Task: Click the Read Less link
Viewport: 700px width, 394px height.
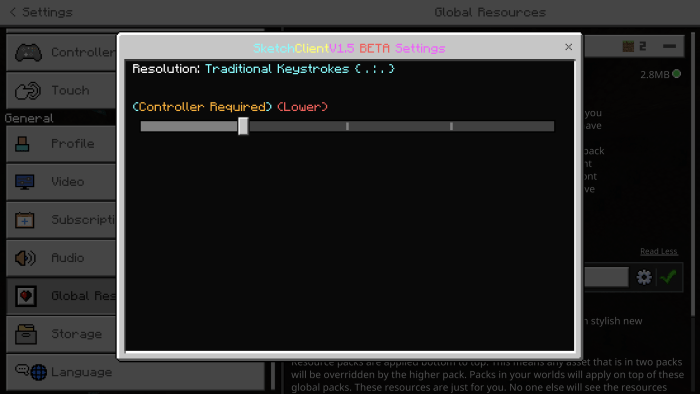Action: pyautogui.click(x=658, y=251)
